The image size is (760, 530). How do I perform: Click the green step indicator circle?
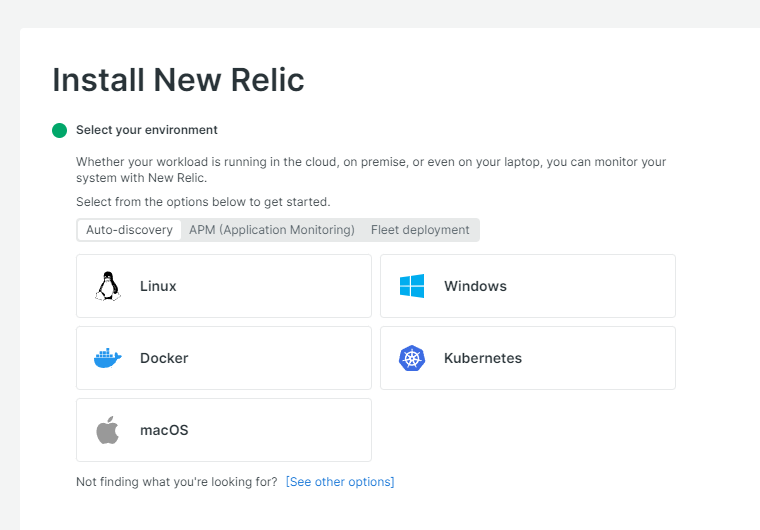(x=60, y=130)
